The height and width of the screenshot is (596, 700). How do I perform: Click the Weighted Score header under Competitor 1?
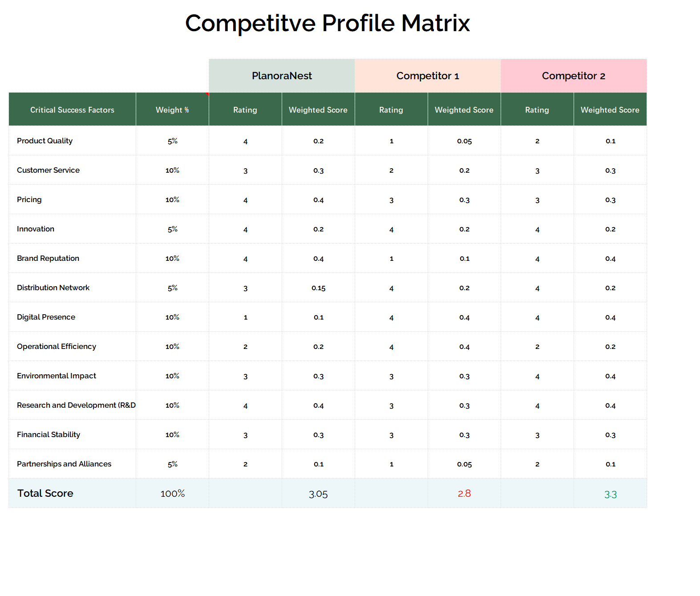click(x=464, y=109)
